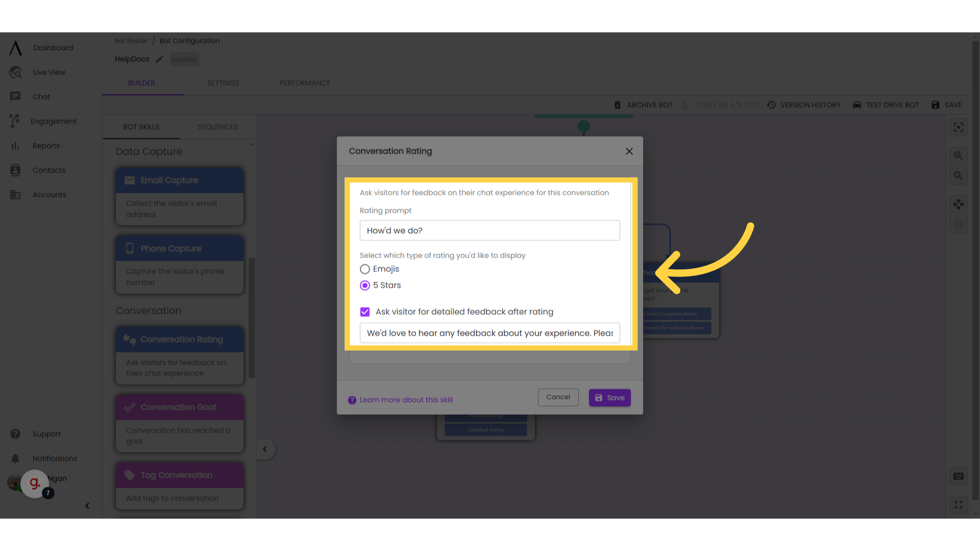980x551 pixels.
Task: Select the Emojis radio button
Action: (364, 268)
